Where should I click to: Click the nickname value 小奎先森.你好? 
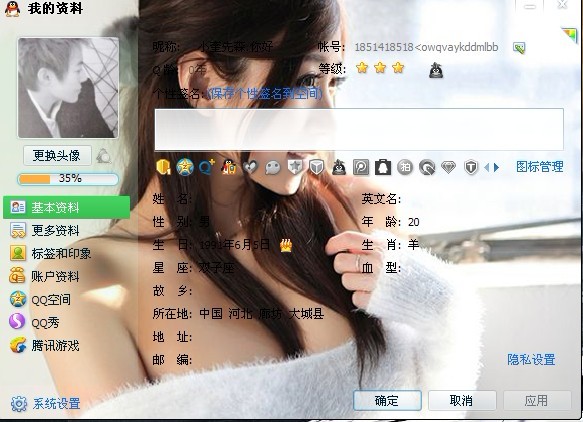pos(236,47)
